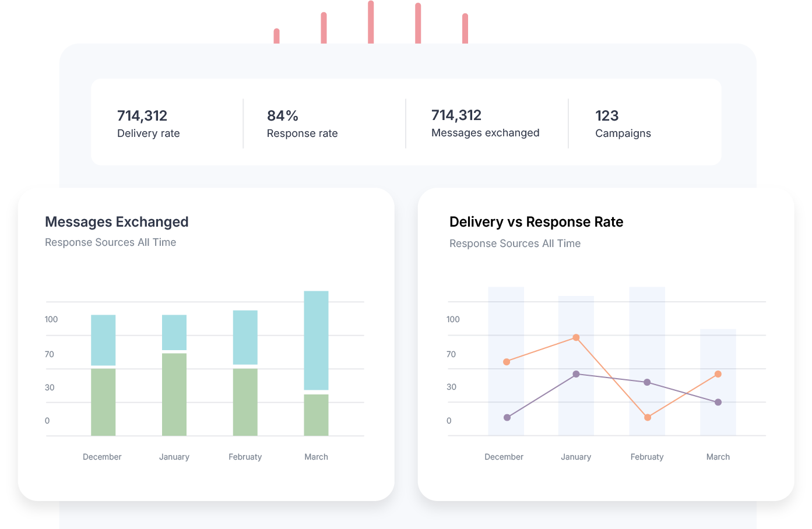Click the 714,312 Delivery rate stat
Image resolution: width=812 pixels, height=529 pixels.
click(x=148, y=124)
